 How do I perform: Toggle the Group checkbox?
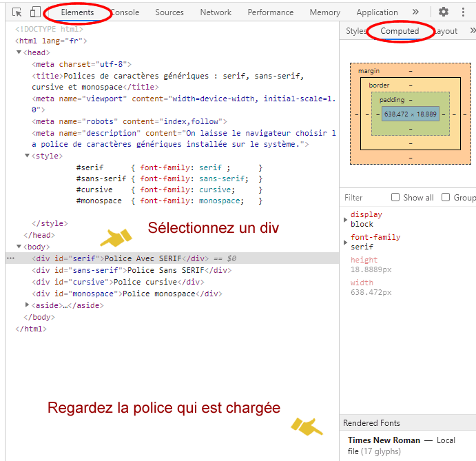445,197
